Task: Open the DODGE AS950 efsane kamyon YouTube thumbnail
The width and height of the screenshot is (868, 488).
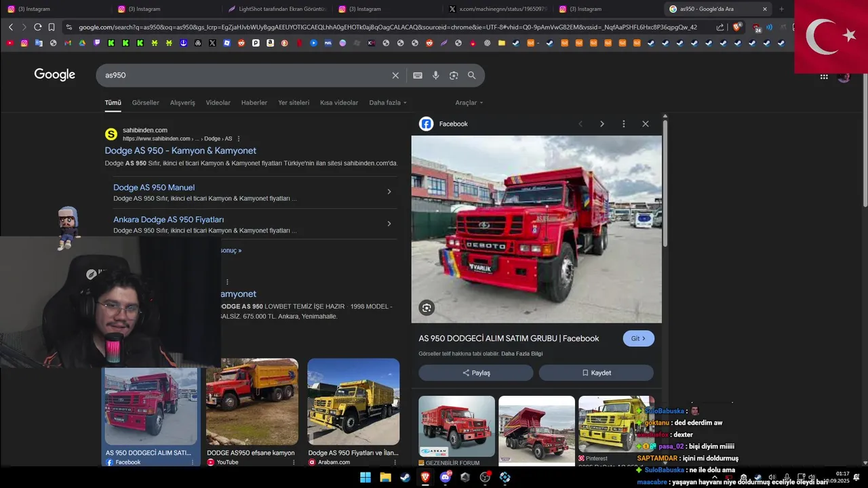Action: (x=252, y=401)
